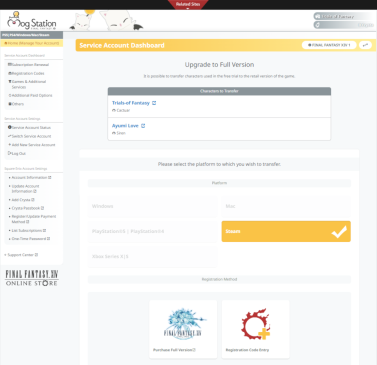Select the Mac platform option
Image resolution: width=377 pixels, height=365 pixels.
tap(286, 206)
